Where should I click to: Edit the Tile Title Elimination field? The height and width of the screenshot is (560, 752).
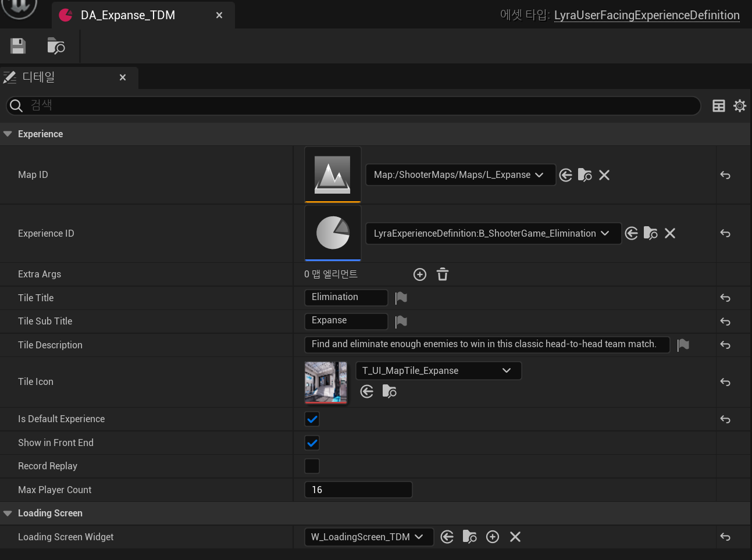pyautogui.click(x=346, y=297)
